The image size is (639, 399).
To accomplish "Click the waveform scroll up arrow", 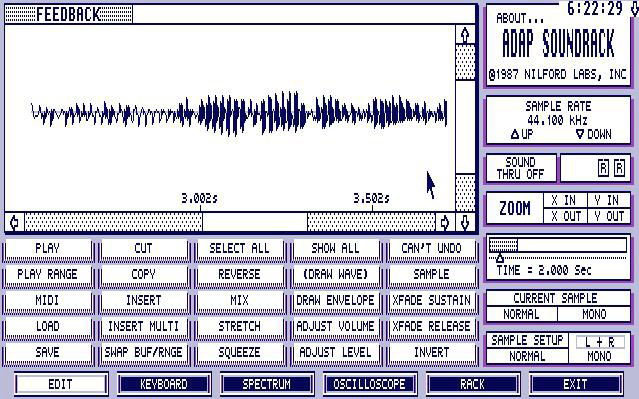I will (x=465, y=35).
